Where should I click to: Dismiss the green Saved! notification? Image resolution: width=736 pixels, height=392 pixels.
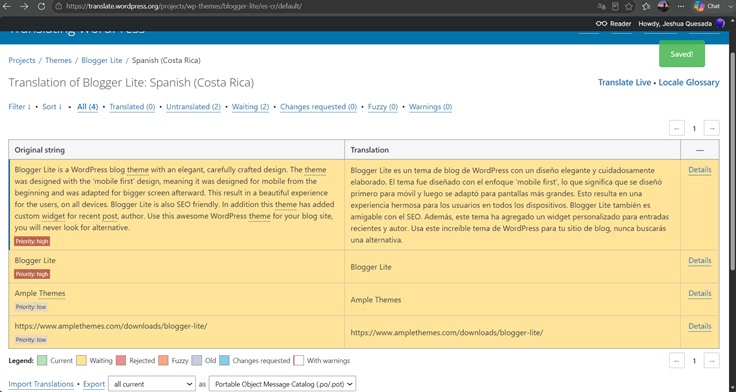[682, 54]
